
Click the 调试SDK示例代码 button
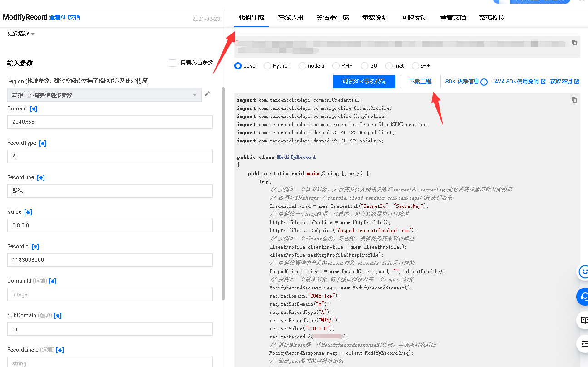tap(364, 82)
